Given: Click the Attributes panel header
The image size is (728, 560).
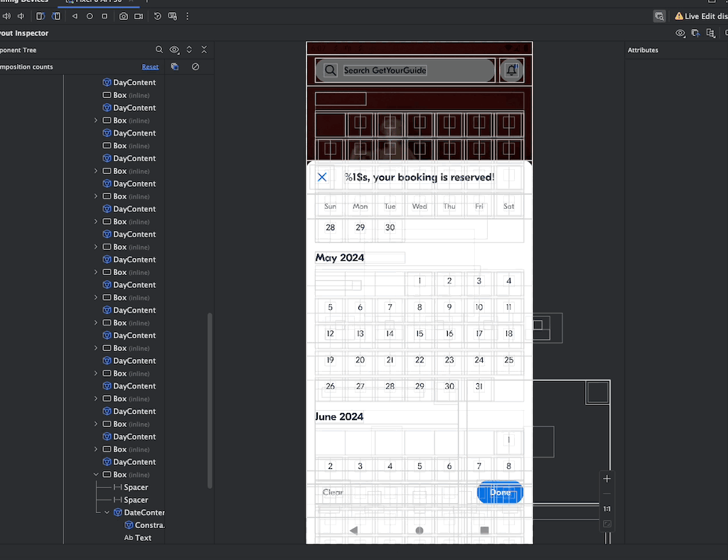Looking at the screenshot, I should [x=643, y=50].
